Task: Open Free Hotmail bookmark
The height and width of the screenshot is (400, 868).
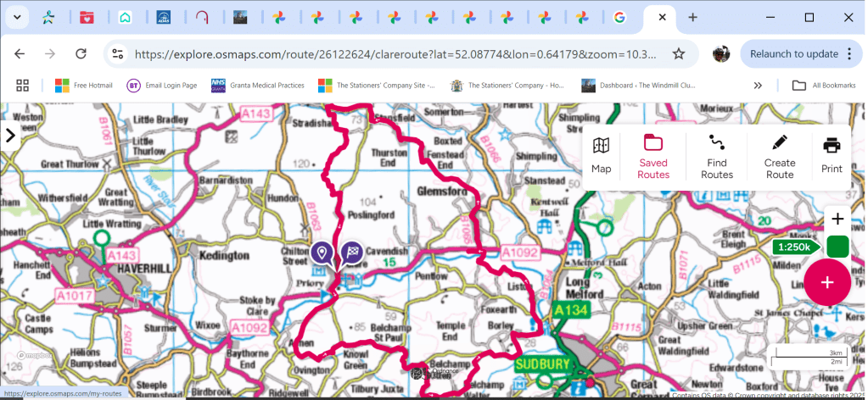Action: (x=84, y=85)
